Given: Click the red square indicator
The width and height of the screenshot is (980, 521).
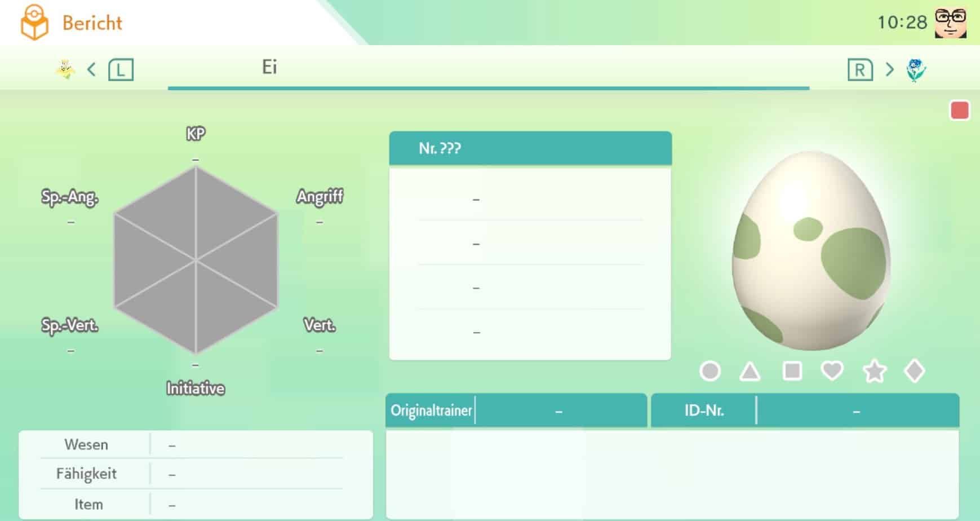Looking at the screenshot, I should click(x=960, y=110).
